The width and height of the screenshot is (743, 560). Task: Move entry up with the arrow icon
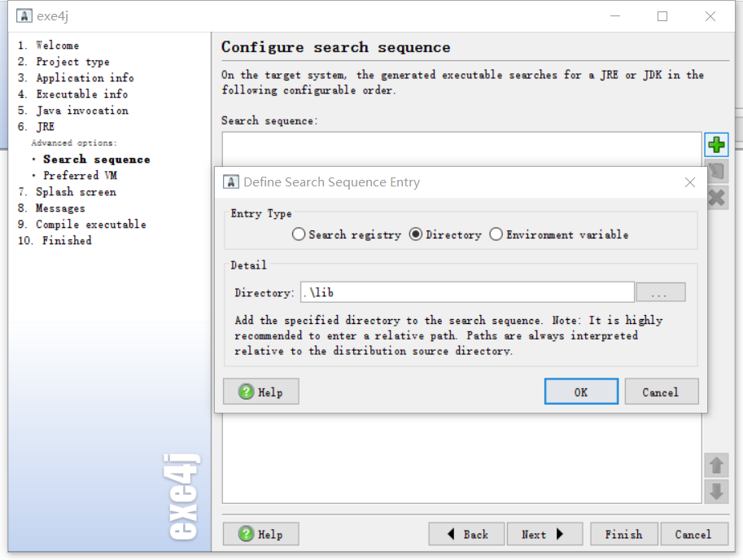716,465
